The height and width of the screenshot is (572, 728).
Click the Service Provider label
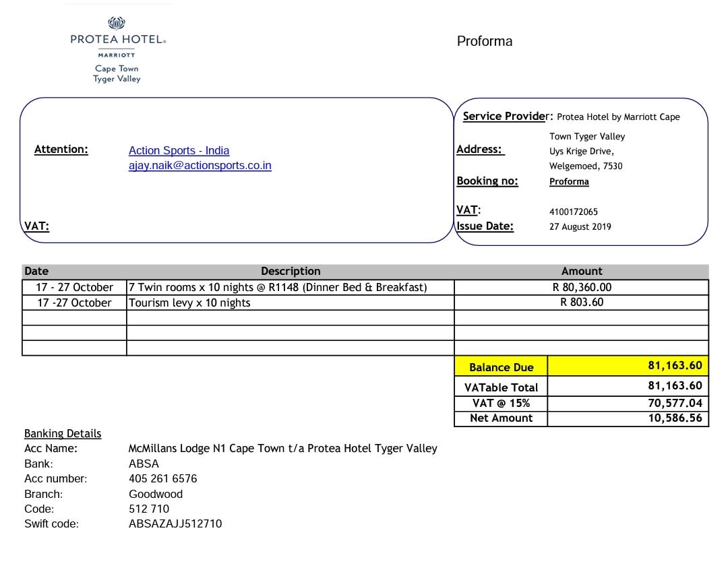[x=508, y=116]
